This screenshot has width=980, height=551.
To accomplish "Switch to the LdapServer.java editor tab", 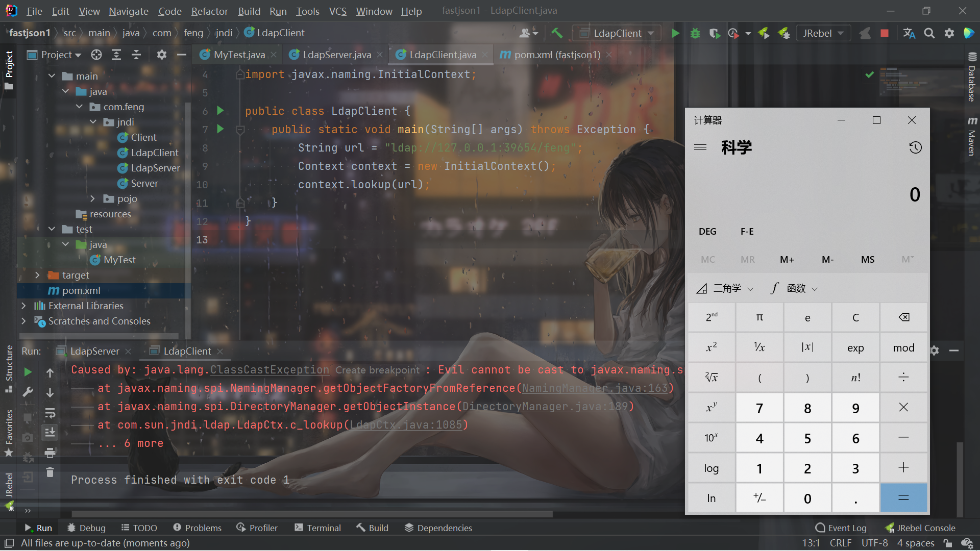I will pos(336,55).
